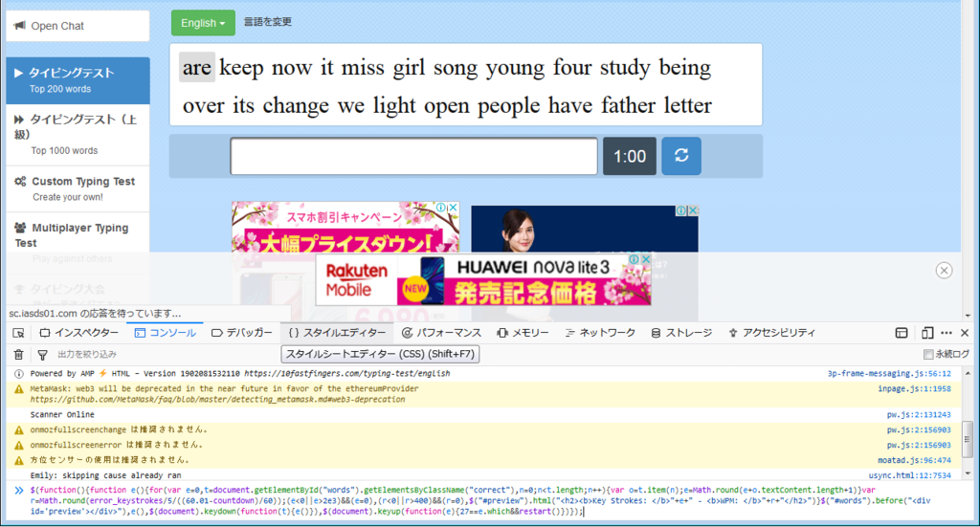Switch to the アクセシビリティ tab
This screenshot has height=527, width=980.
772,333
